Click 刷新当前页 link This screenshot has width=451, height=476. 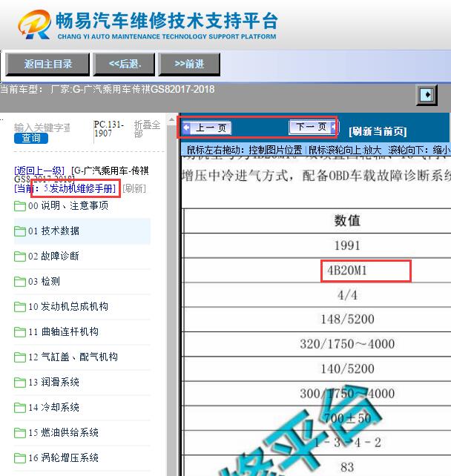point(378,131)
